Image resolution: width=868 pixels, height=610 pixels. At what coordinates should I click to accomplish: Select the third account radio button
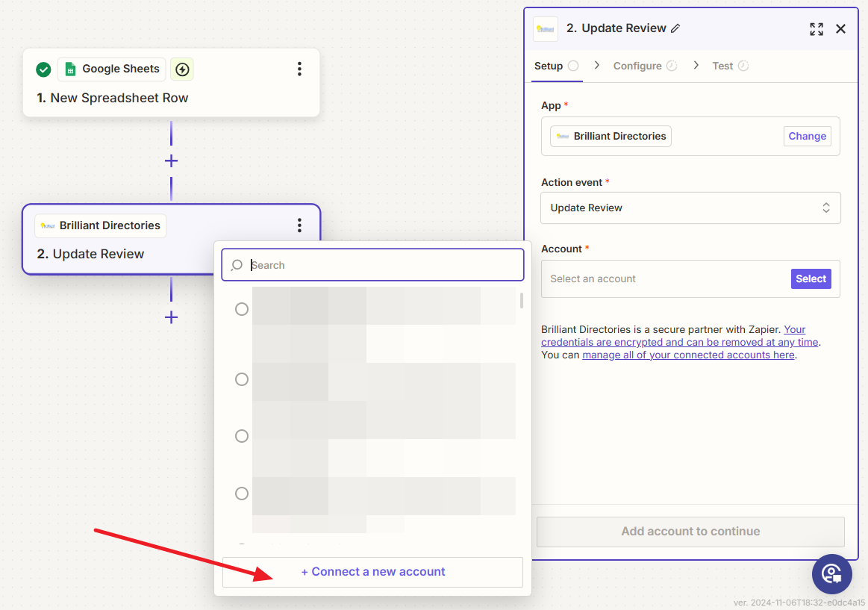pyautogui.click(x=241, y=436)
